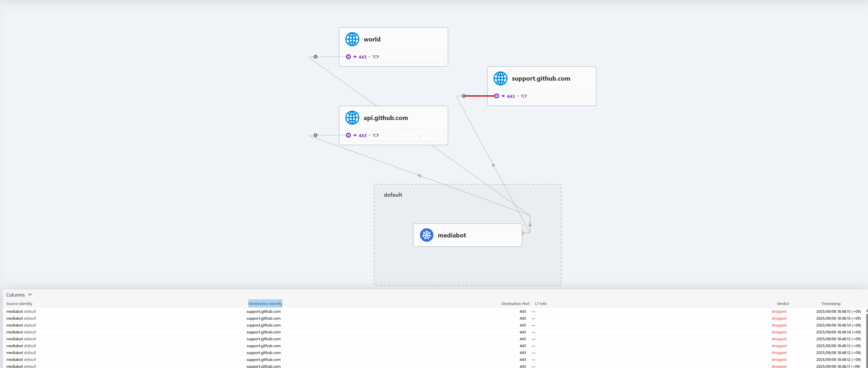Click the Destination Port column header
Screen dimensions: 868x368
[x=515, y=304]
